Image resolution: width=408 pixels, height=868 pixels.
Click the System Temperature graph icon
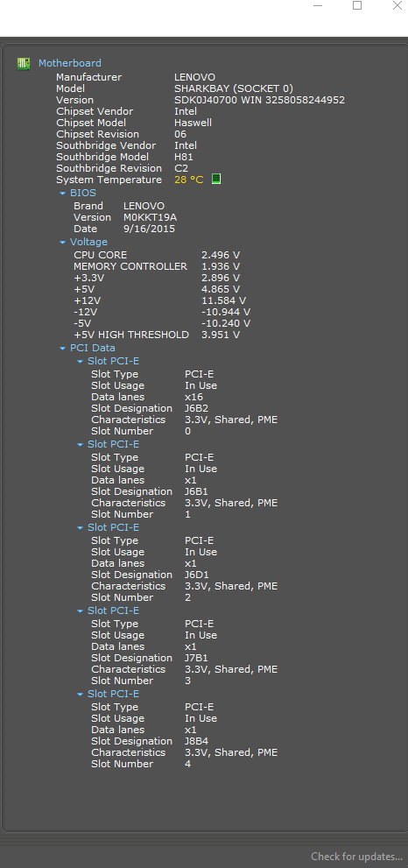pos(216,180)
